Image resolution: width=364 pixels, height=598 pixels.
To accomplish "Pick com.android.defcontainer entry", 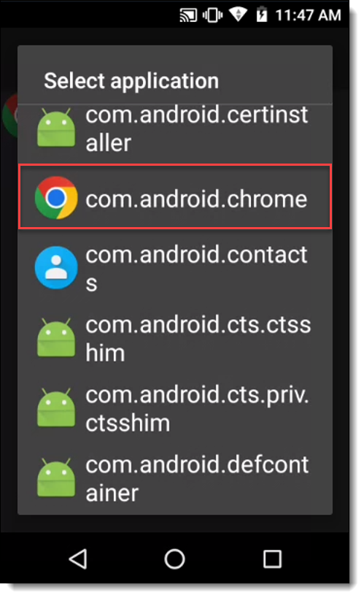I will [x=175, y=478].
